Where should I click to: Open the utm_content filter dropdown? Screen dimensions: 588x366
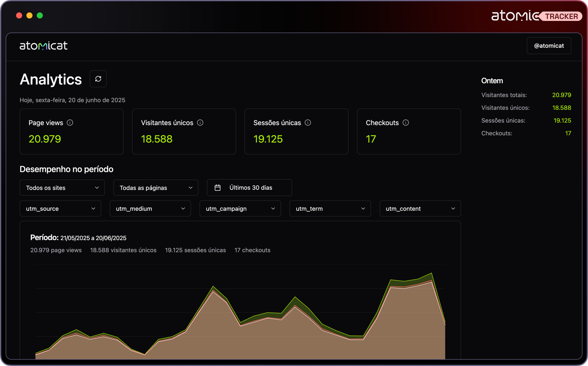point(420,209)
